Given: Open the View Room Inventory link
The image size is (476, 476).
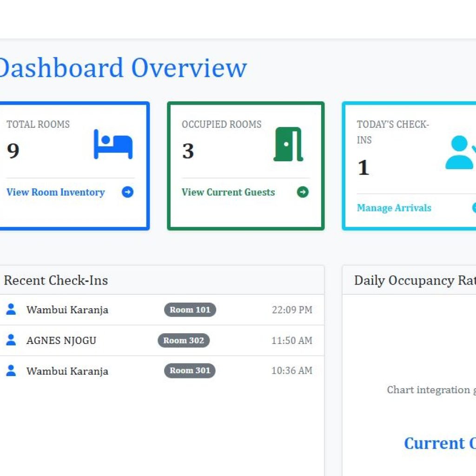Looking at the screenshot, I should pyautogui.click(x=56, y=192).
